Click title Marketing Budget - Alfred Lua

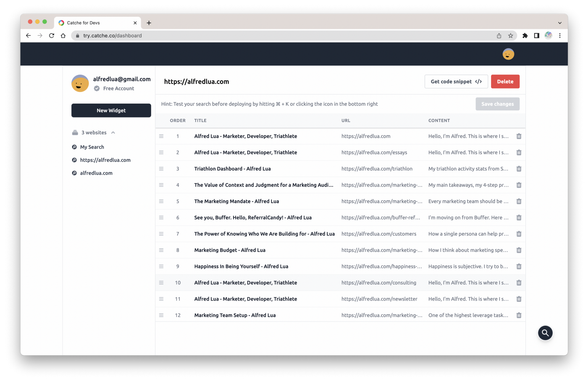[x=230, y=250]
